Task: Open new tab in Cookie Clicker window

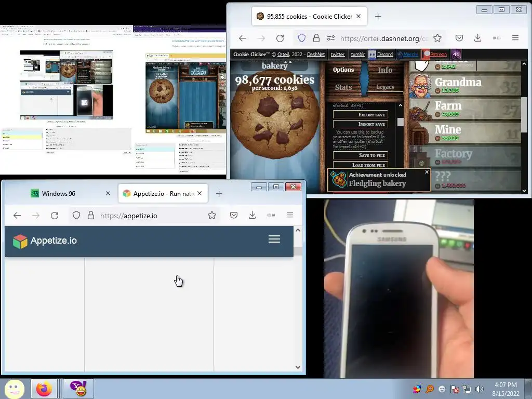Action: coord(378,16)
